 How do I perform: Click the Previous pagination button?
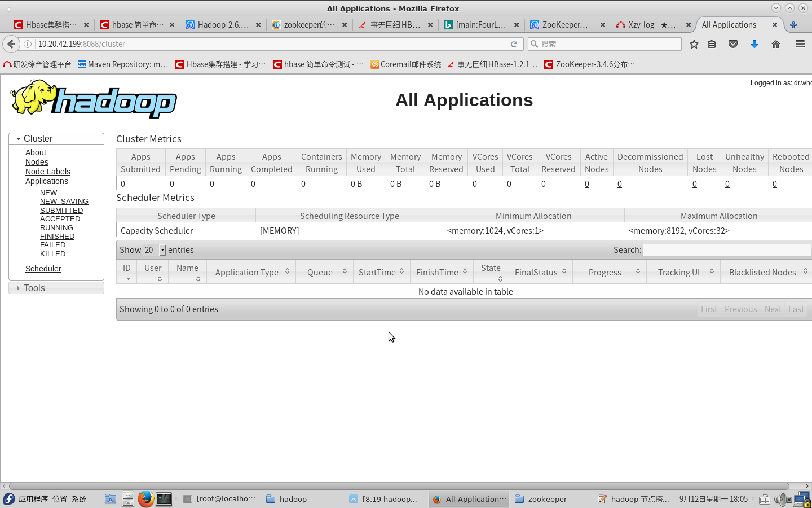740,309
